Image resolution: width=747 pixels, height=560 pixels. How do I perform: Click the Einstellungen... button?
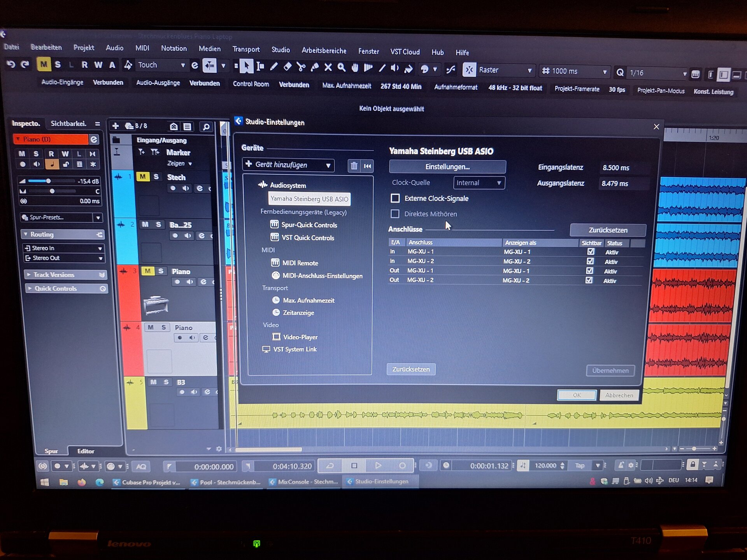pos(447,167)
